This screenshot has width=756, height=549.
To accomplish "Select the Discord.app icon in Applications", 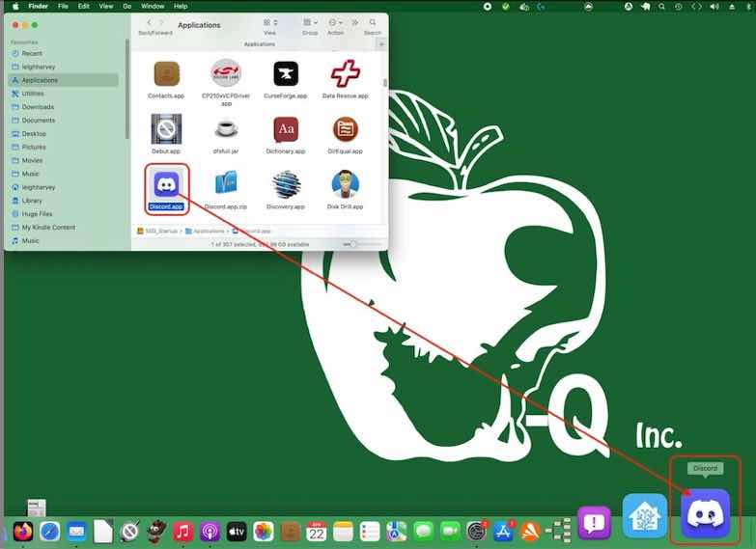I will coord(166,183).
